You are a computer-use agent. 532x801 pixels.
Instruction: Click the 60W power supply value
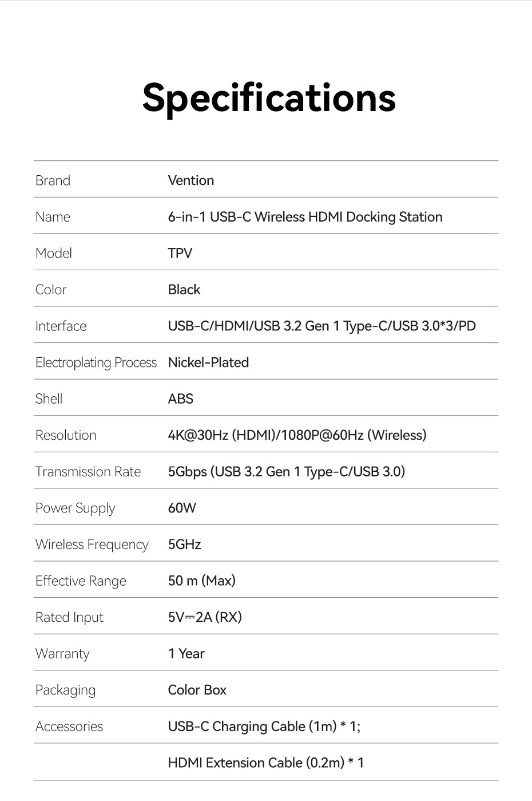pos(182,508)
